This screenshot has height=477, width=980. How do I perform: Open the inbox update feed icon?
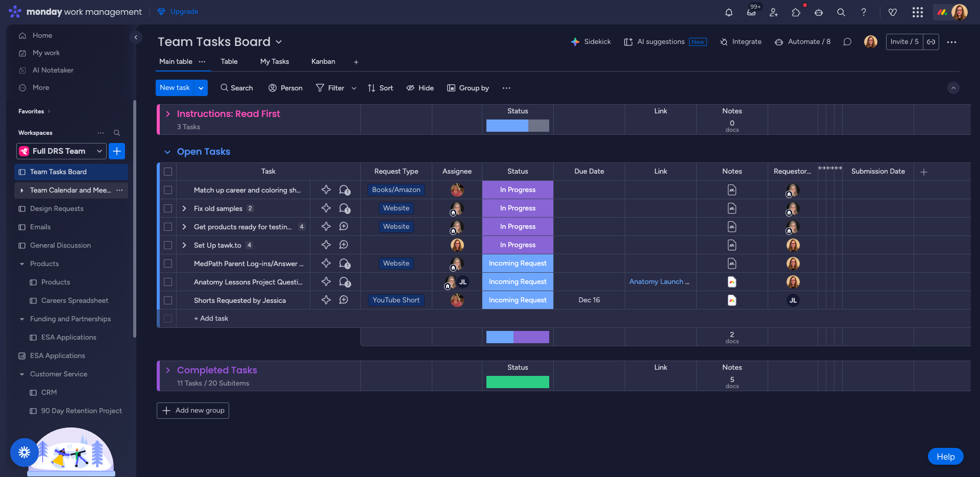751,12
